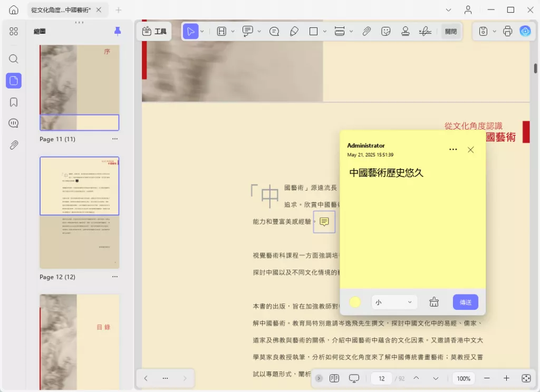Open the sticker tool
Image resolution: width=540 pixels, height=392 pixels.
386,32
